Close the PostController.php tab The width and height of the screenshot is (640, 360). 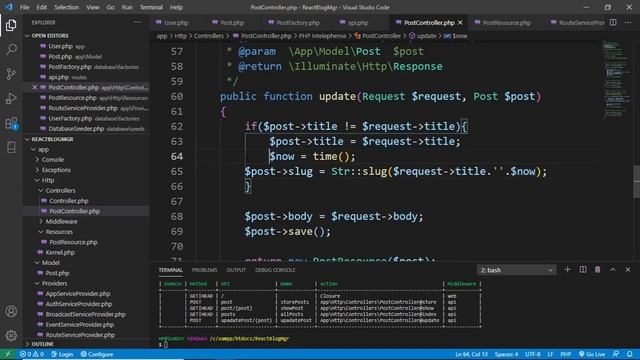460,23
